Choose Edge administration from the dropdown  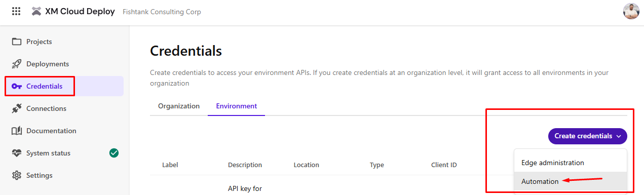[571, 163]
